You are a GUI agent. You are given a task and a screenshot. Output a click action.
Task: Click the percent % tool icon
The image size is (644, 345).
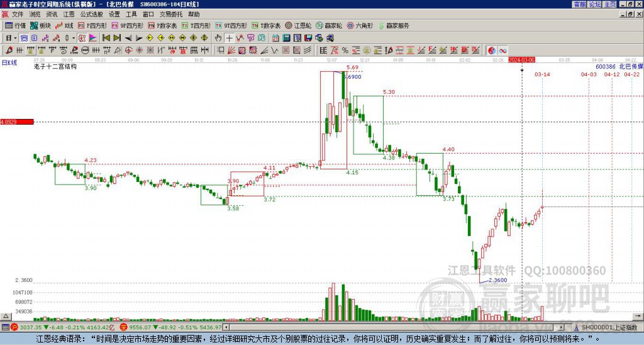coord(345,50)
